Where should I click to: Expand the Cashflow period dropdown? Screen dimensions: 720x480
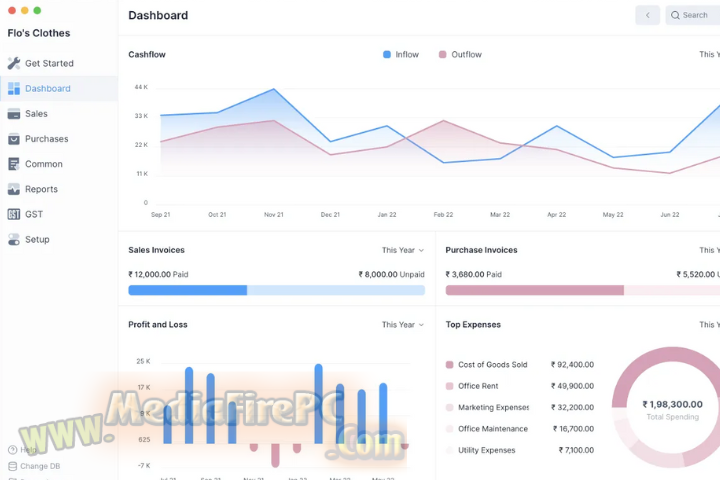[x=708, y=55]
